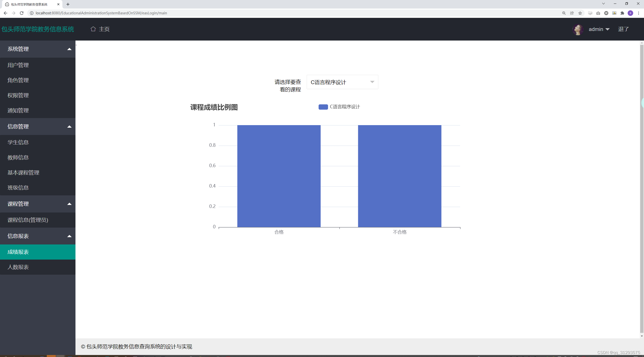Click the site information icon before the URL
This screenshot has height=357, width=644.
tap(32, 13)
